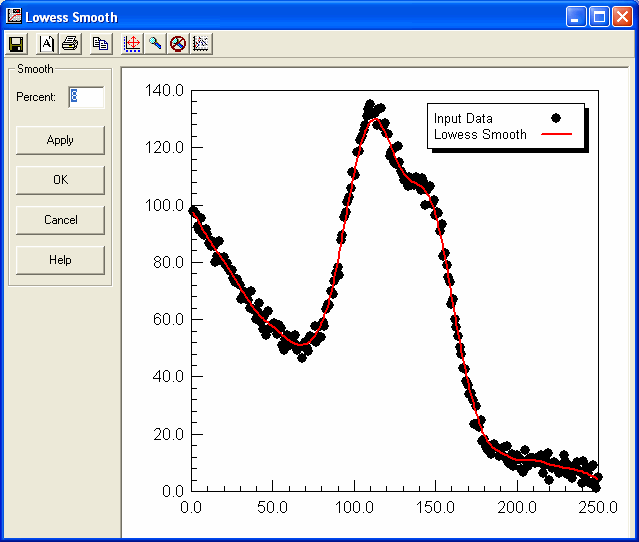
Task: Click the '250.0' x-axis label
Action: pyautogui.click(x=598, y=508)
